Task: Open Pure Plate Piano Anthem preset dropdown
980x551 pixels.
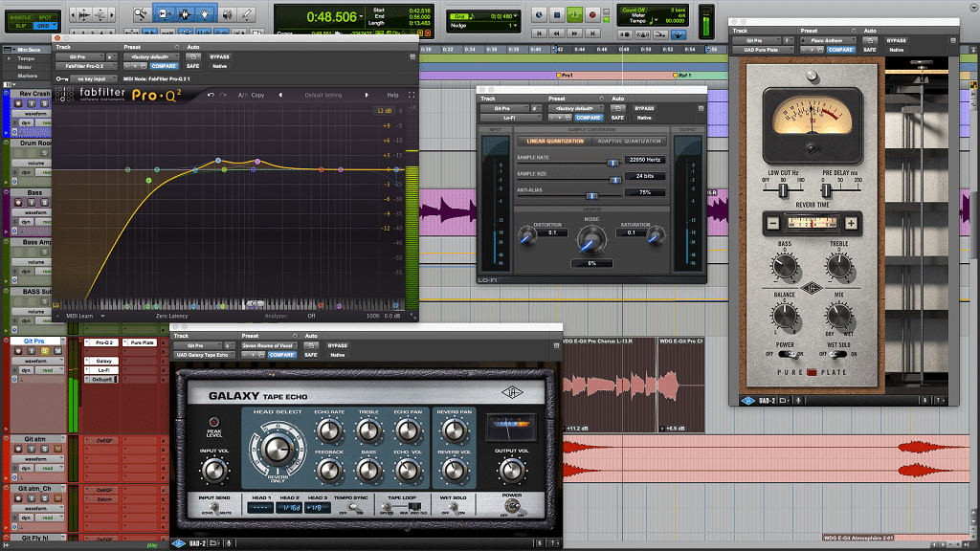Action: [828, 40]
